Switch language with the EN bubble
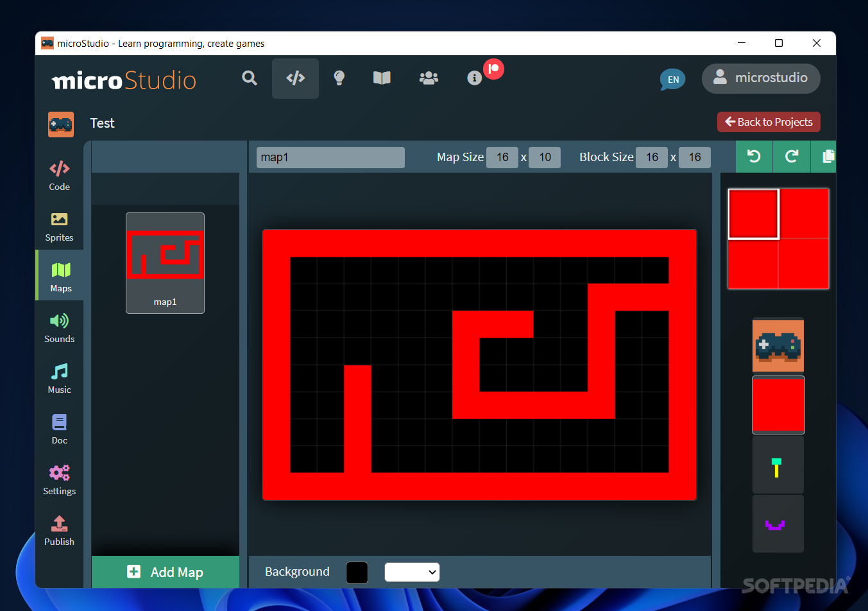 pyautogui.click(x=672, y=80)
